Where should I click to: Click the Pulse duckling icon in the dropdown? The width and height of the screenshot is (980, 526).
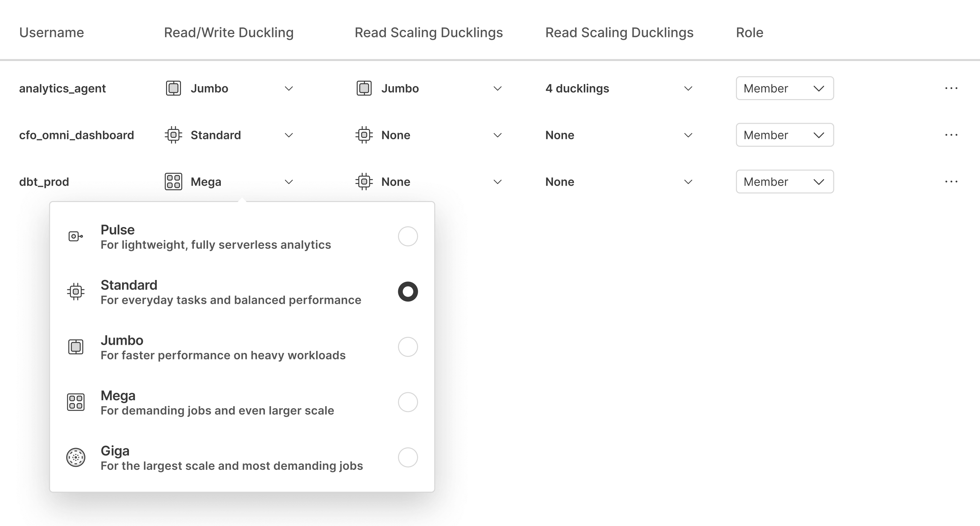coord(75,236)
